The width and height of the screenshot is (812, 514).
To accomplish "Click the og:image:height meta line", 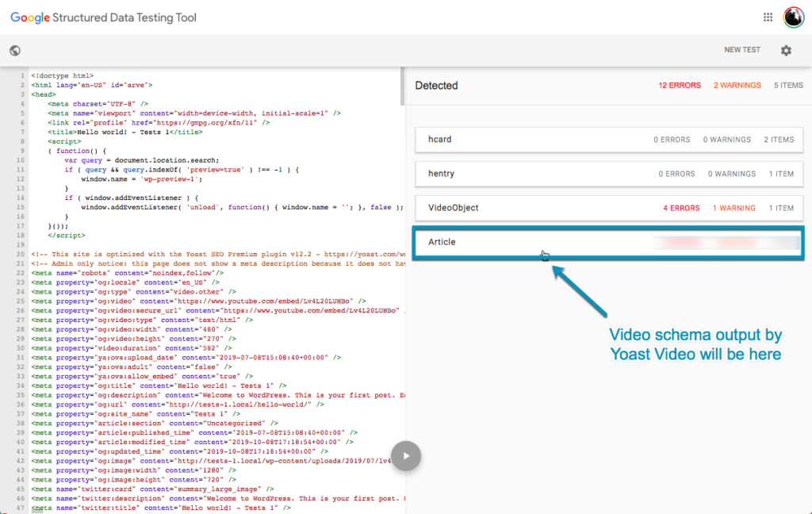I will (133, 480).
